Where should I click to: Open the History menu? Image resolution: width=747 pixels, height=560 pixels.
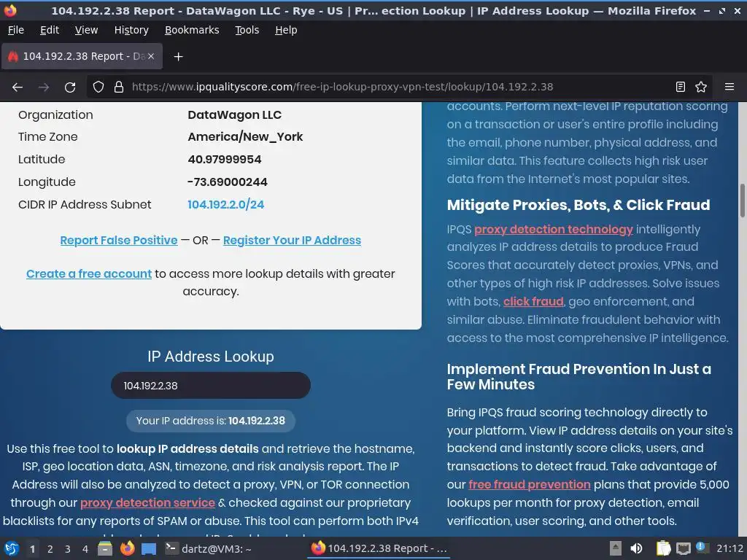click(131, 30)
